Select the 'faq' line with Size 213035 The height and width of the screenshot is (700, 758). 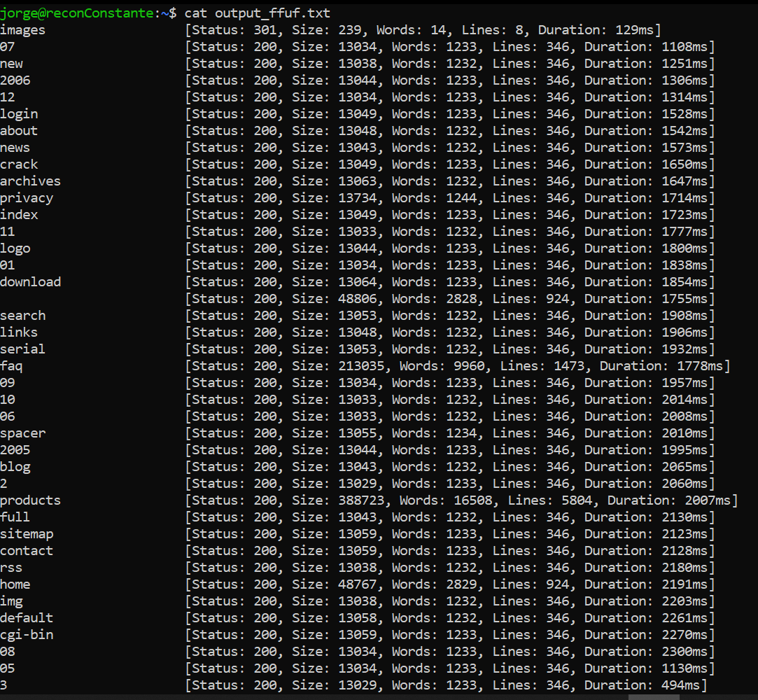click(x=12, y=365)
